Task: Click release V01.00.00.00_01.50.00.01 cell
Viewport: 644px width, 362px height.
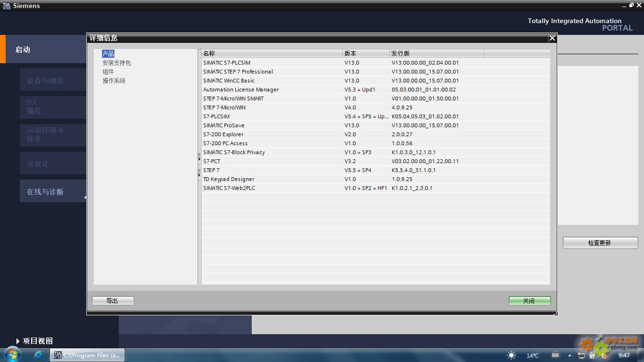Action: click(x=425, y=99)
